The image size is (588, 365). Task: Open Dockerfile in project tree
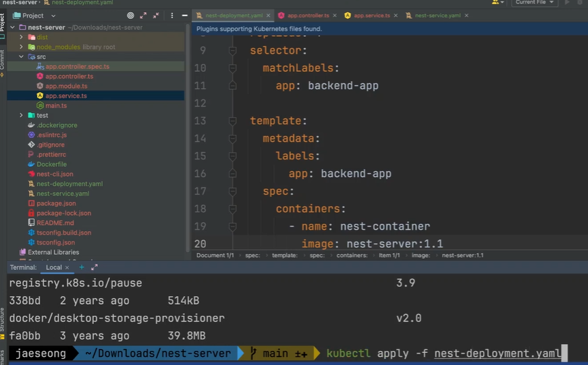pos(51,164)
